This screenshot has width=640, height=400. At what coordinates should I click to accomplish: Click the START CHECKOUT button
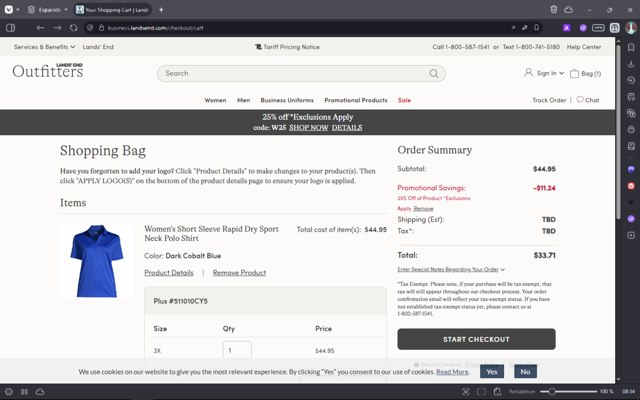coord(476,339)
